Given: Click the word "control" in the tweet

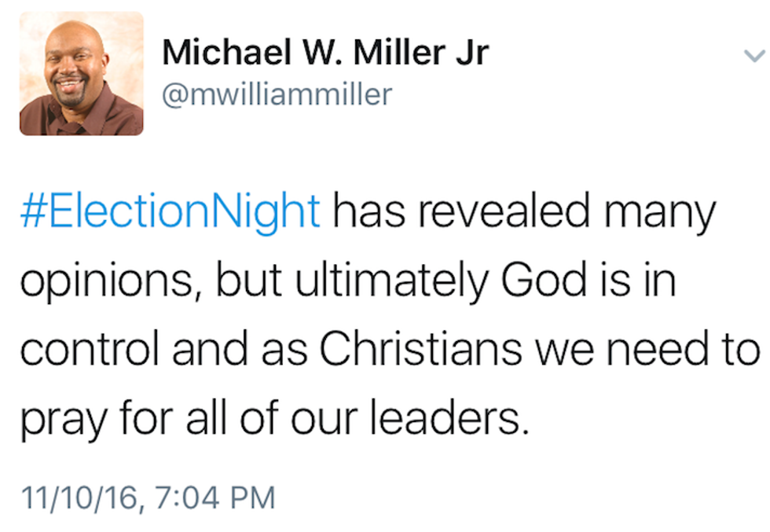Looking at the screenshot, I should (90, 349).
